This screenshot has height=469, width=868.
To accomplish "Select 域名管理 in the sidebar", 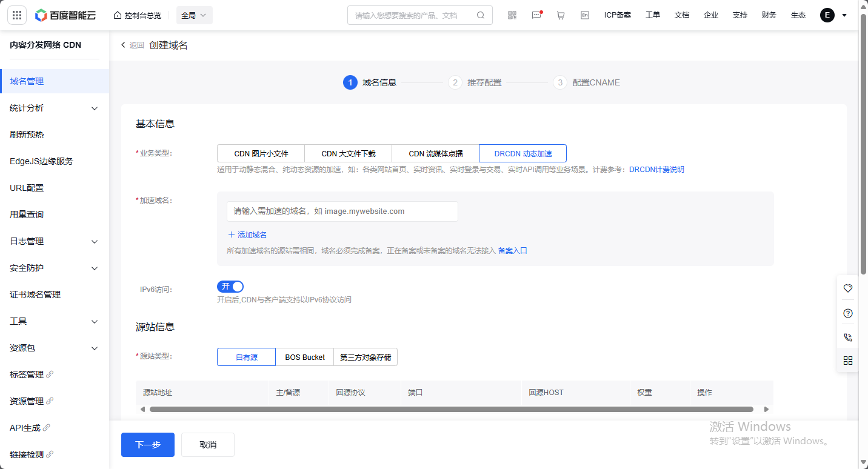I will (x=55, y=81).
